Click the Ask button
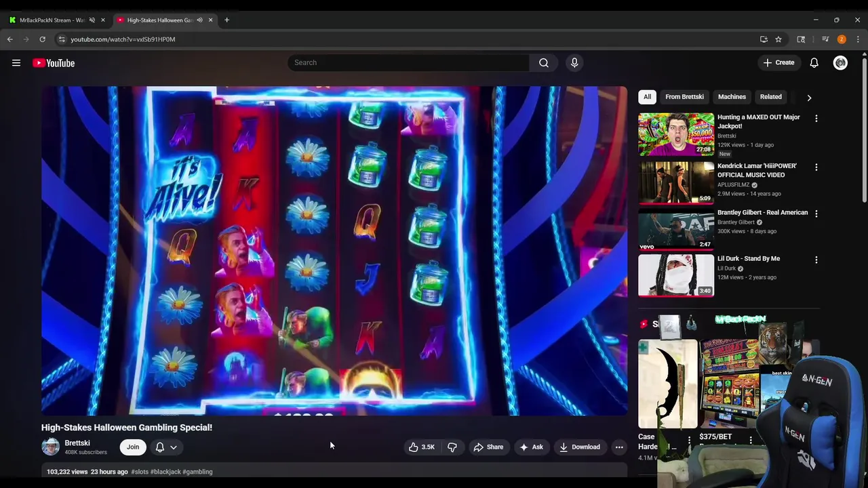Screen dimensions: 868x488 (531, 447)
